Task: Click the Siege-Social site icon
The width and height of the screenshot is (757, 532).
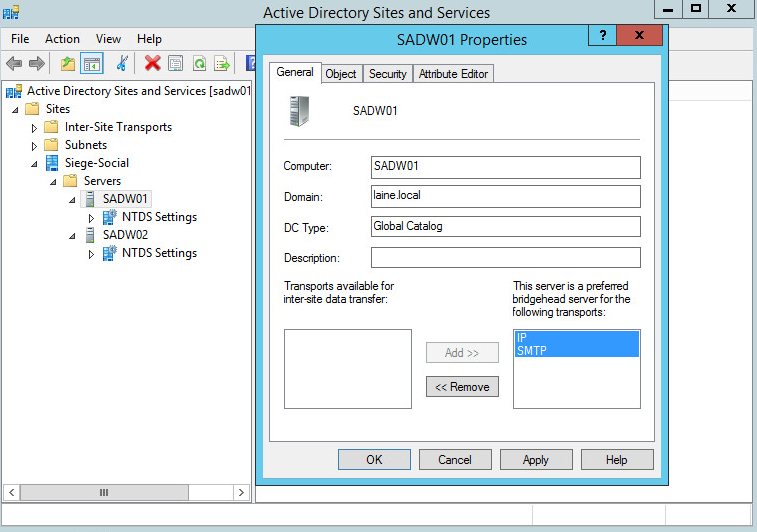Action: pos(52,163)
